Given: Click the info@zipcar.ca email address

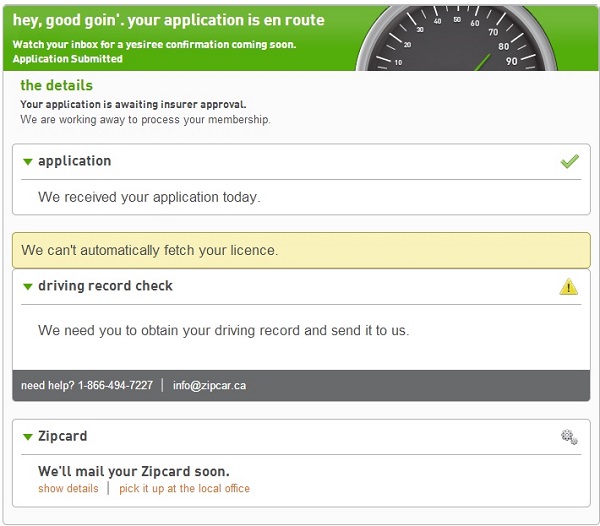Looking at the screenshot, I should pos(209,385).
